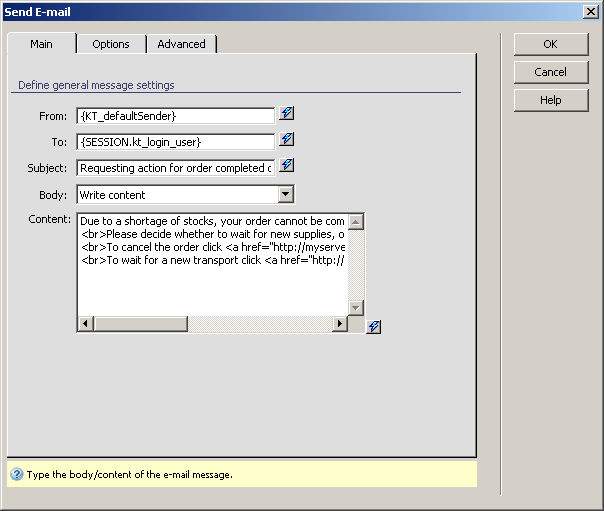Image resolution: width=604 pixels, height=511 pixels.
Task: Click into the From text field
Action: click(x=175, y=116)
